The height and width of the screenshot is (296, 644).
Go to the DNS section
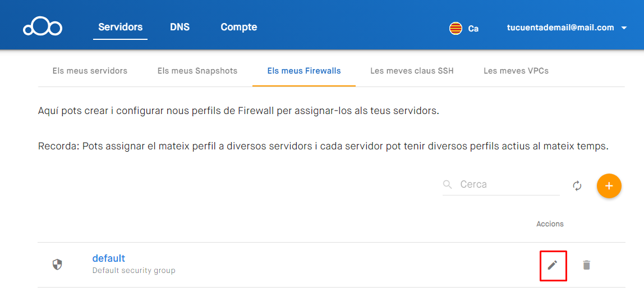click(x=180, y=27)
